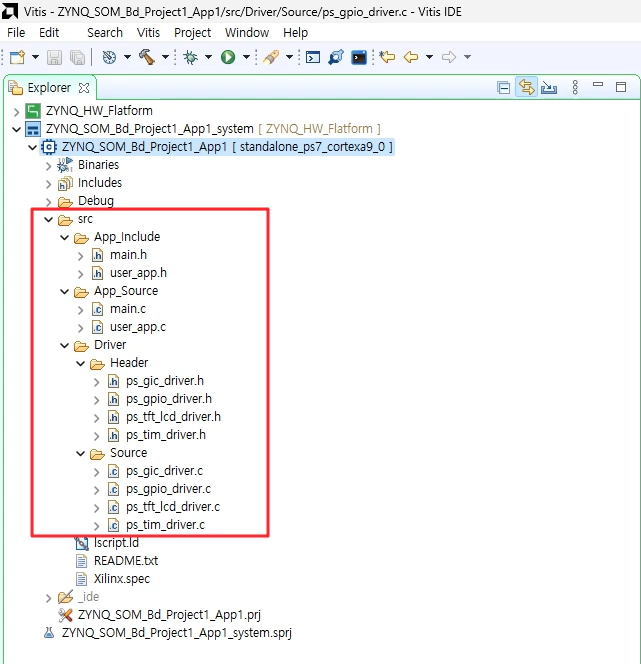Collapse the App_Include folder

click(x=65, y=237)
